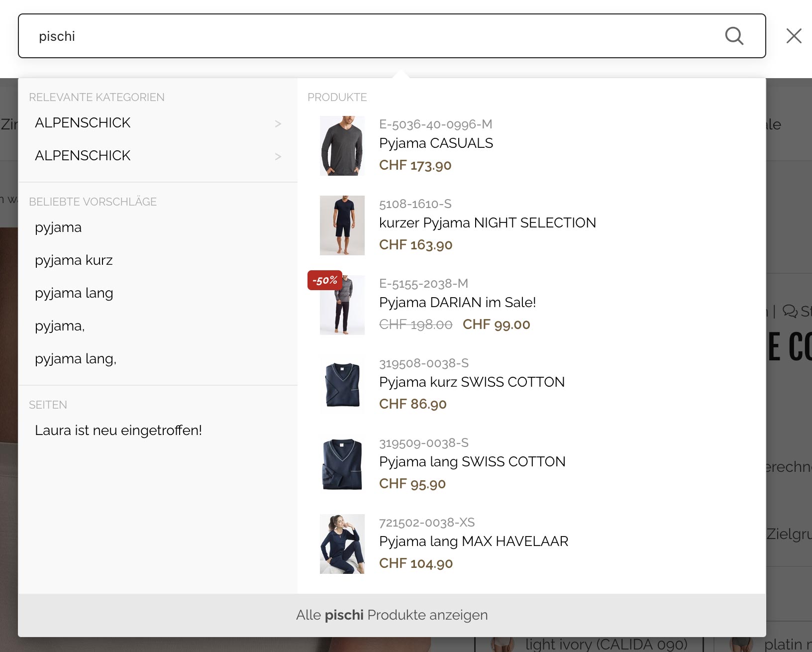The image size is (812, 652).
Task: Select the suggestion pyjama lang
Action: [74, 293]
